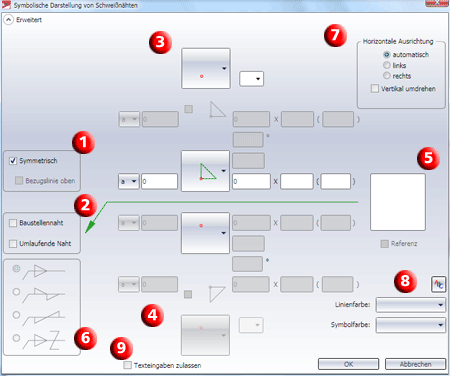Choose rechts horizontal alignment
450x376 pixels.
click(x=387, y=76)
